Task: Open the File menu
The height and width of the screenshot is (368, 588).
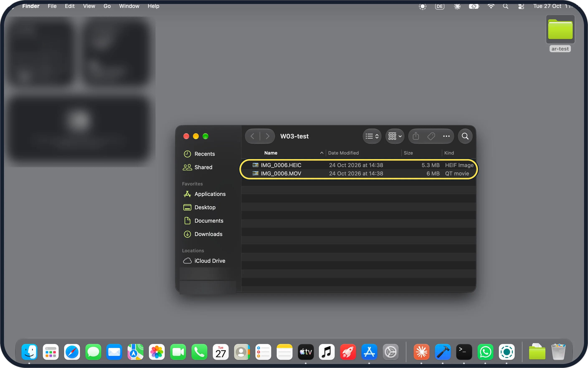Action: pyautogui.click(x=52, y=6)
